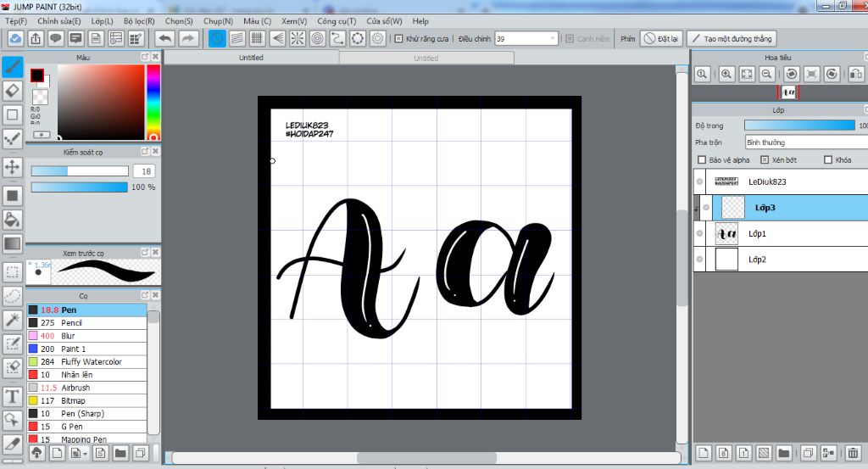Toggle visibility of Lớp3 layer
This screenshot has height=469, width=868.
tap(706, 208)
